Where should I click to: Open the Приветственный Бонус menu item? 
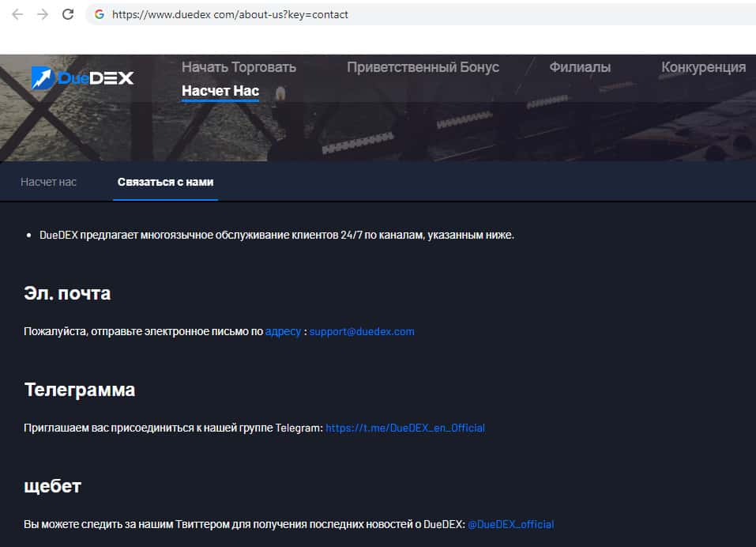pos(423,67)
